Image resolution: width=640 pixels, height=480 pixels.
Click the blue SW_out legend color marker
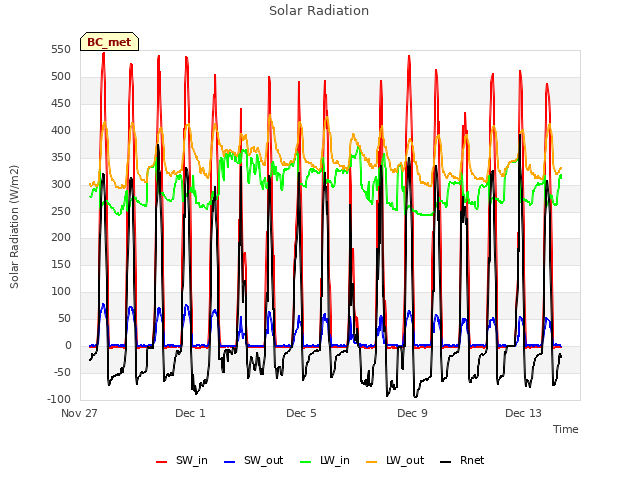[230, 462]
